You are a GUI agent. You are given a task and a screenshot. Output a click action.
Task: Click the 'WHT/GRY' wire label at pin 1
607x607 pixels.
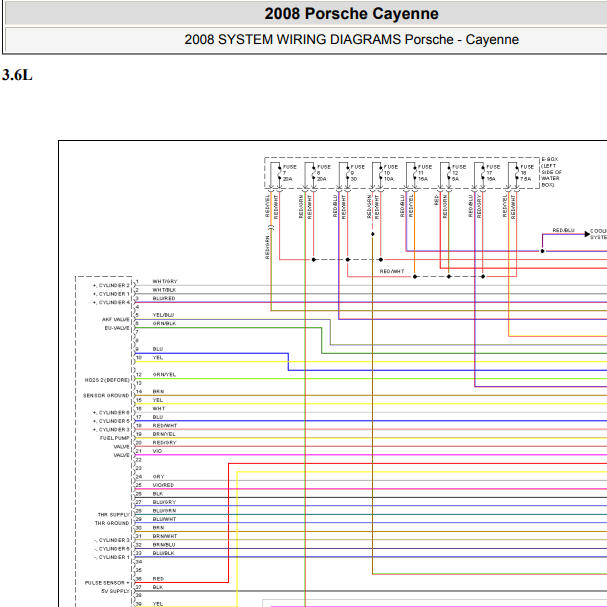165,281
